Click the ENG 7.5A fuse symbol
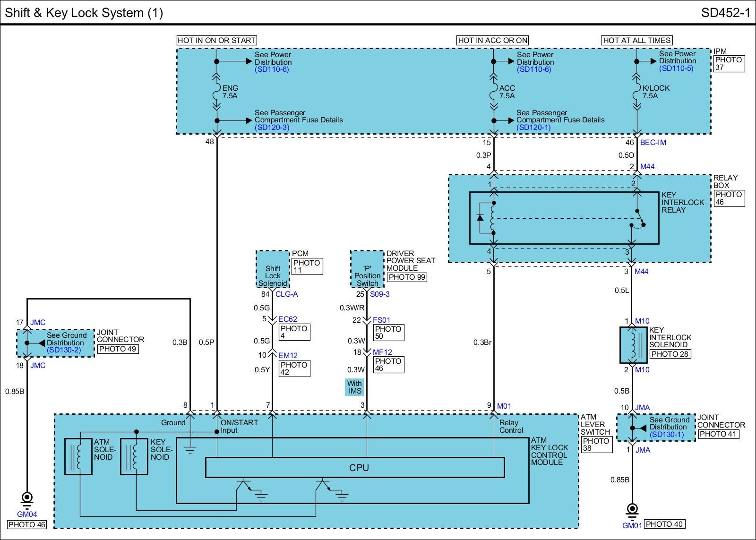 coord(216,92)
